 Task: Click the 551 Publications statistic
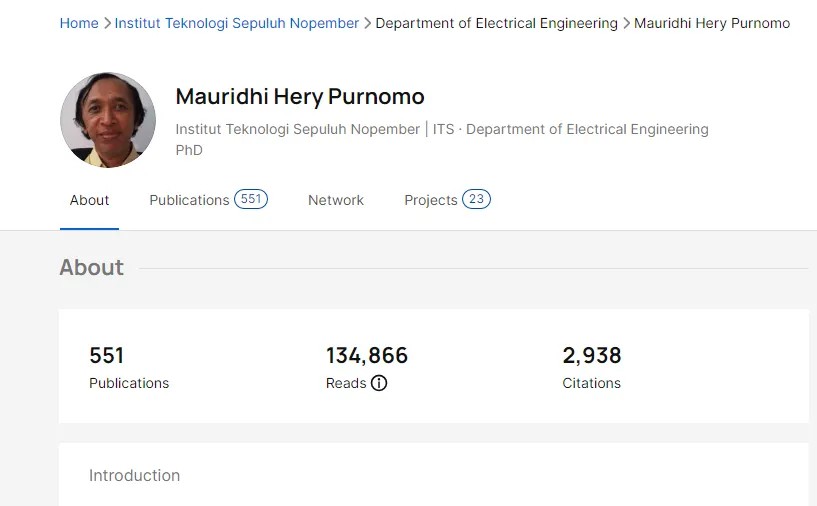pyautogui.click(x=107, y=356)
